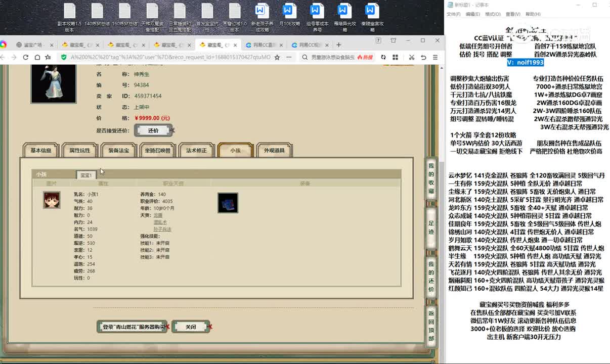This screenshot has width=610, height=364.
Task: Open WPS document 秦陵皇宫攻略
Action: point(372,17)
